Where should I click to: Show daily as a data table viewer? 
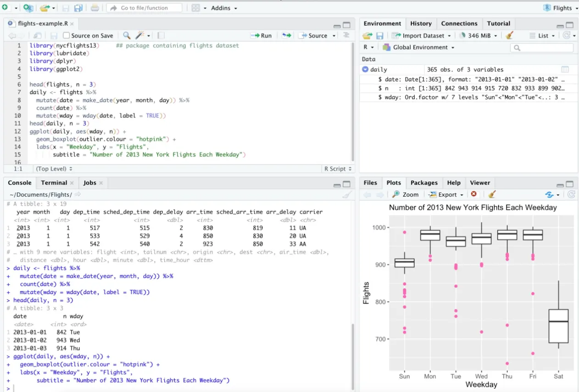(x=565, y=69)
